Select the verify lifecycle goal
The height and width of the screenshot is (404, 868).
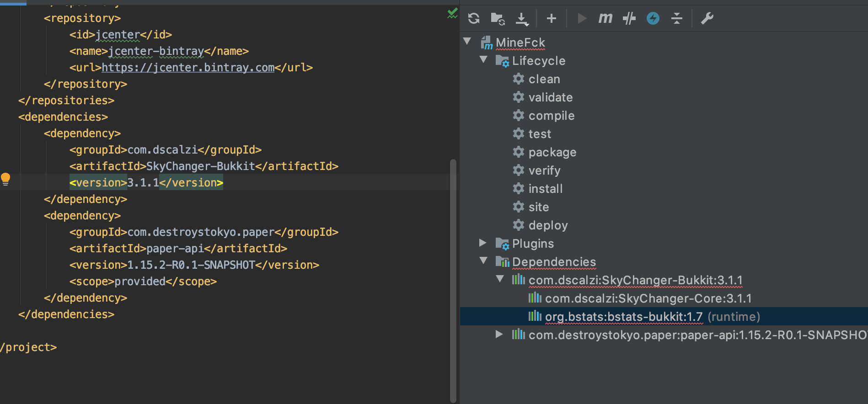coord(544,170)
